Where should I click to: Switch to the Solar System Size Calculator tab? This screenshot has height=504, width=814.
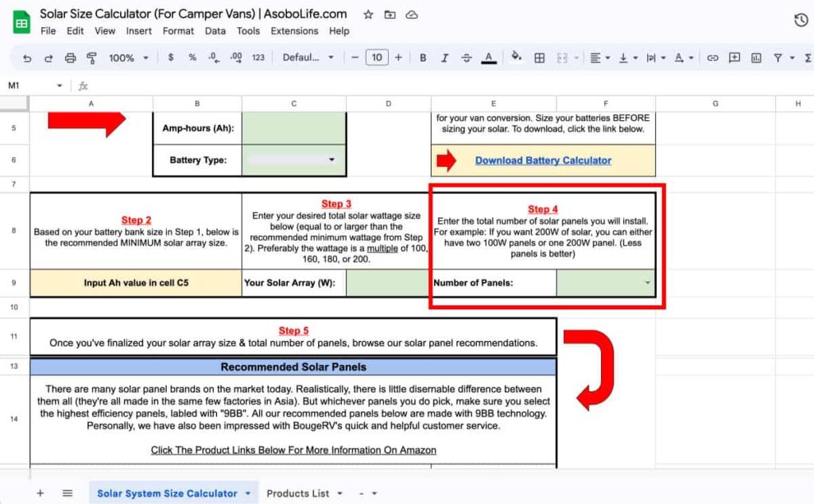167,494
